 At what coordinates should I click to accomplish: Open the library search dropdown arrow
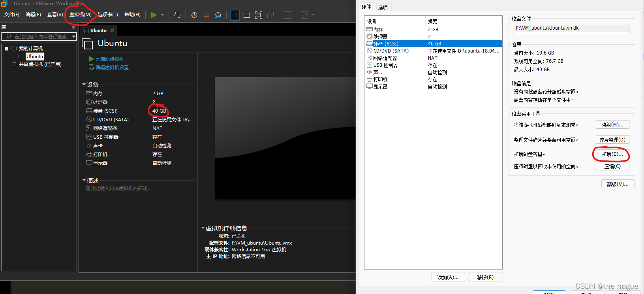pyautogui.click(x=73, y=36)
